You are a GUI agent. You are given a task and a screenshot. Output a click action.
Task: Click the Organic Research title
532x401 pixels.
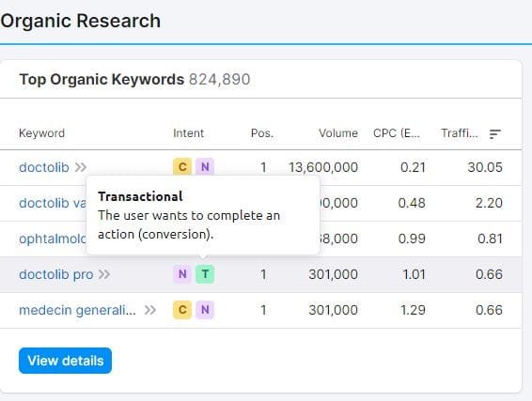tap(81, 21)
